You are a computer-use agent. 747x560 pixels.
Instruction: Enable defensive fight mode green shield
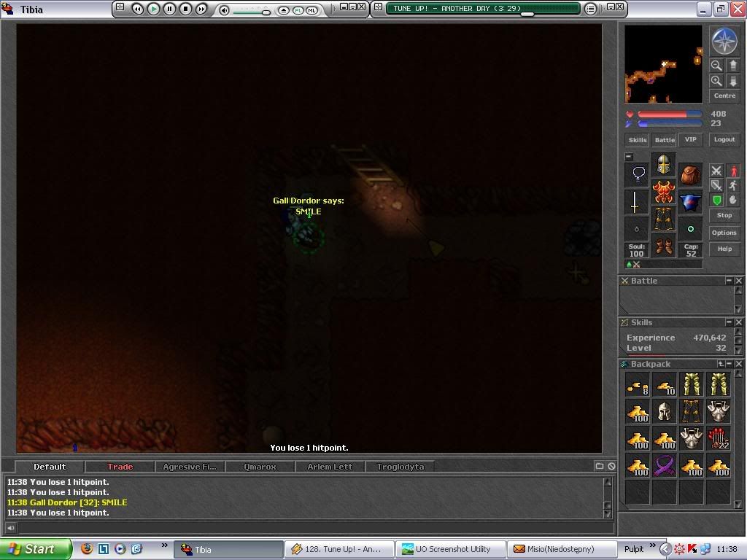[x=716, y=200]
